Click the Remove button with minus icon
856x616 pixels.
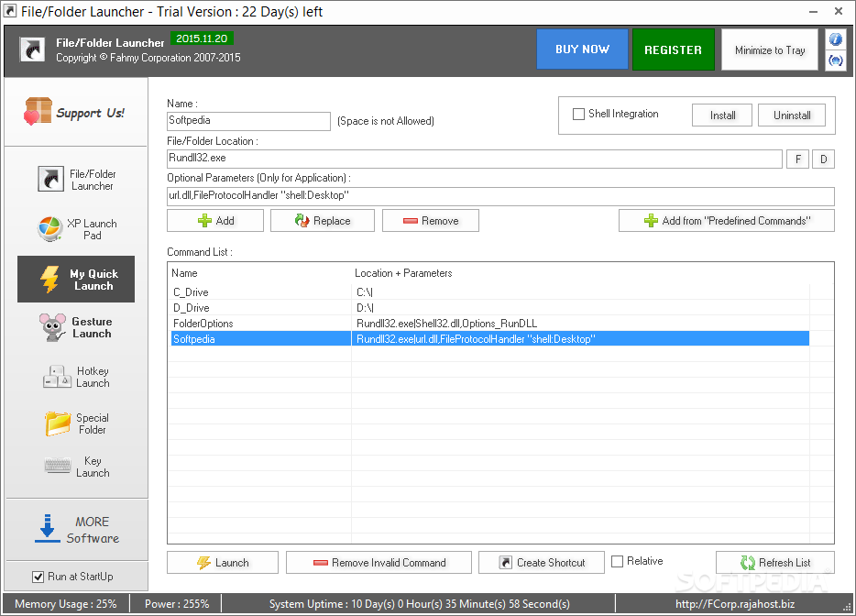(431, 221)
